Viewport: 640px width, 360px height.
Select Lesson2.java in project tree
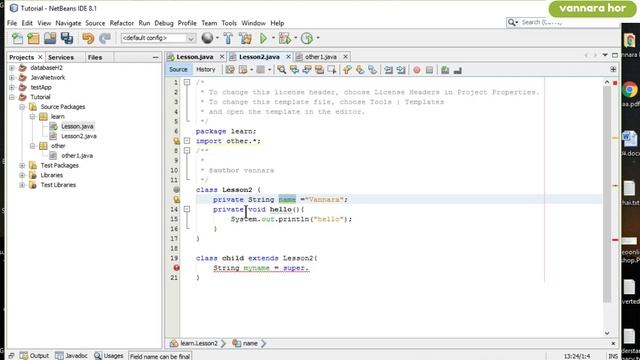[x=79, y=136]
